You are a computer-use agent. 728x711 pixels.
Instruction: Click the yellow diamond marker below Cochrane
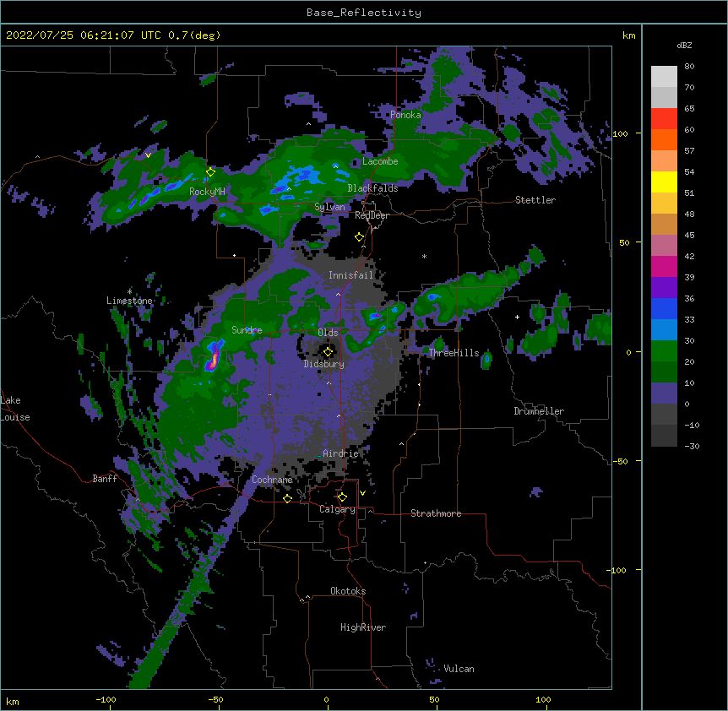[287, 498]
